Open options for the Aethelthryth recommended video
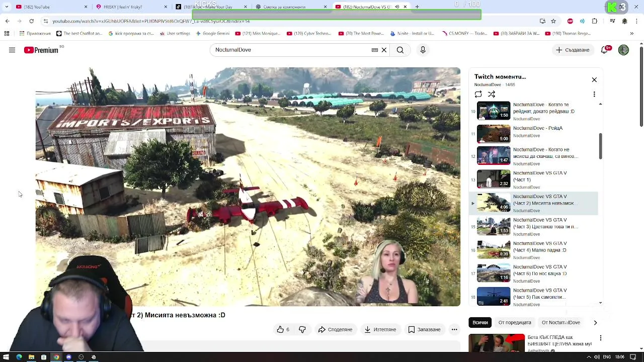The width and height of the screenshot is (644, 362). point(601,338)
